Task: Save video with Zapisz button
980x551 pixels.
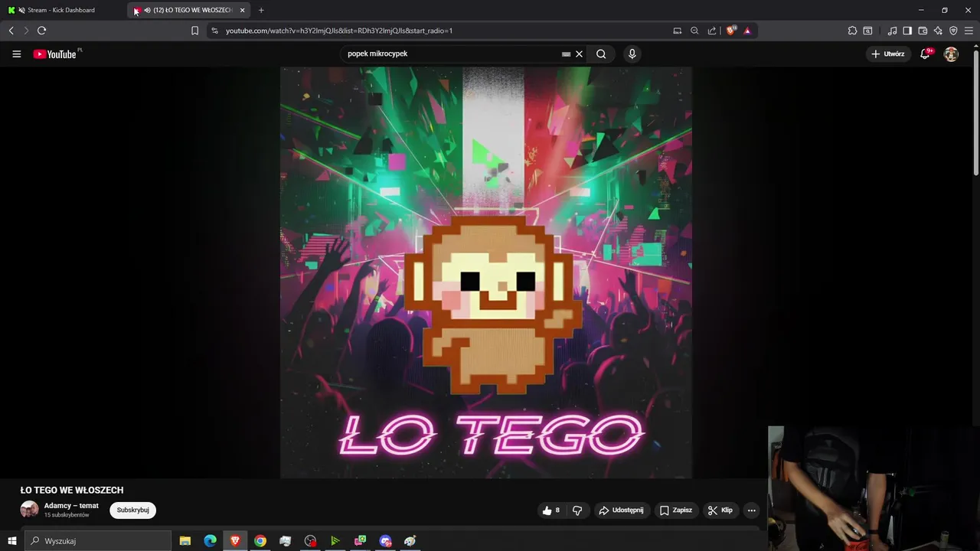Action: 675,510
